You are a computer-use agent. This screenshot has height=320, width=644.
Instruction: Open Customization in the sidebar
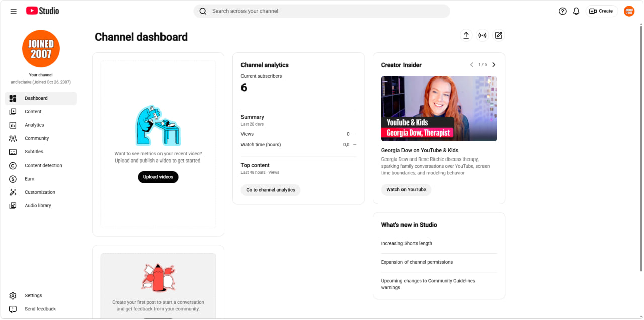point(41,192)
